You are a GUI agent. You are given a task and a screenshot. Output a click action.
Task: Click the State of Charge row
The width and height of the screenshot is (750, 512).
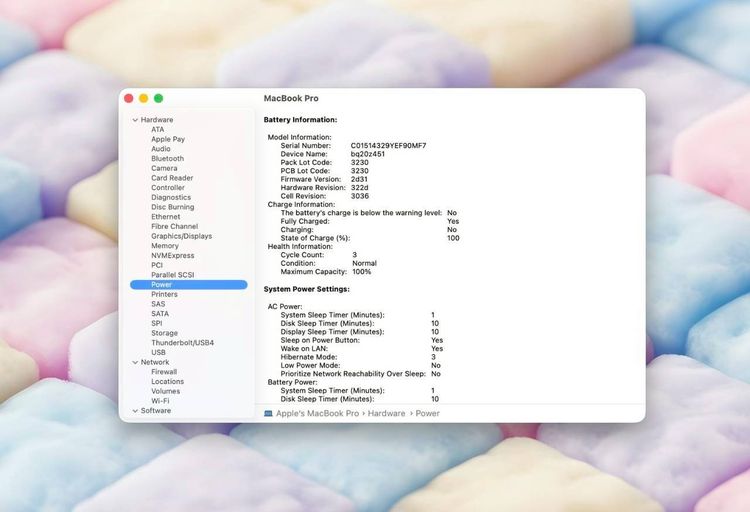pyautogui.click(x=370, y=238)
